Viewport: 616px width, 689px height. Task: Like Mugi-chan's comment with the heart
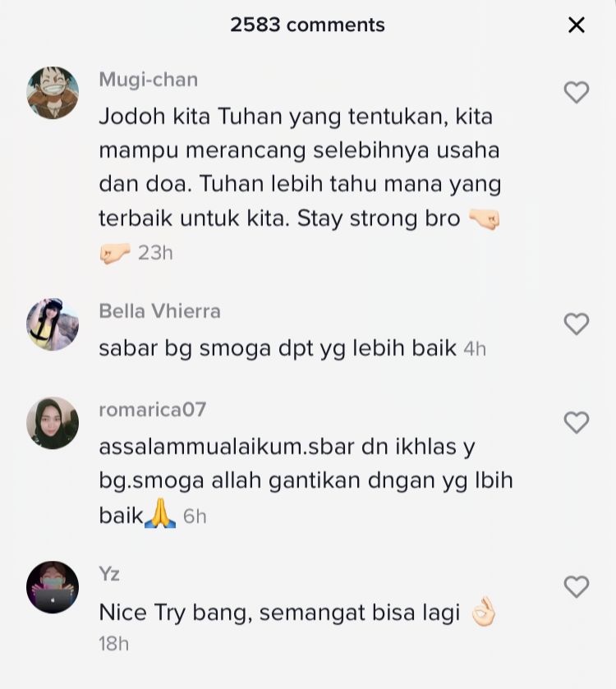576,93
